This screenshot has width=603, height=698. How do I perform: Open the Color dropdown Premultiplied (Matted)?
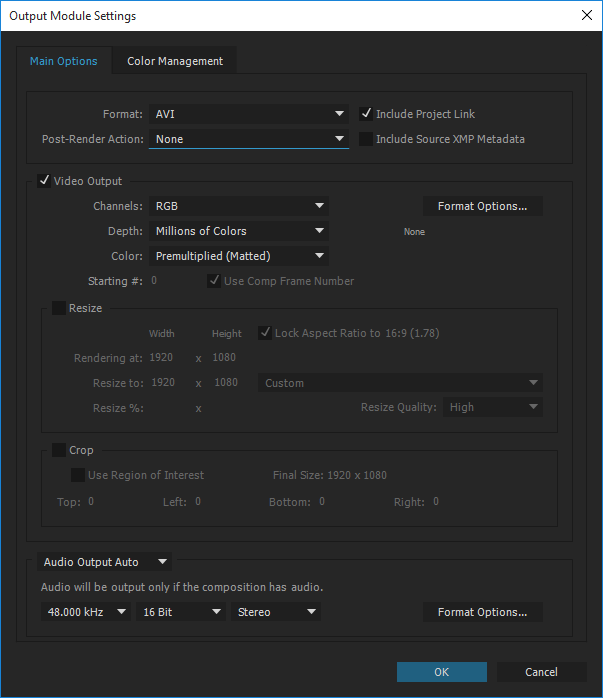pos(239,256)
